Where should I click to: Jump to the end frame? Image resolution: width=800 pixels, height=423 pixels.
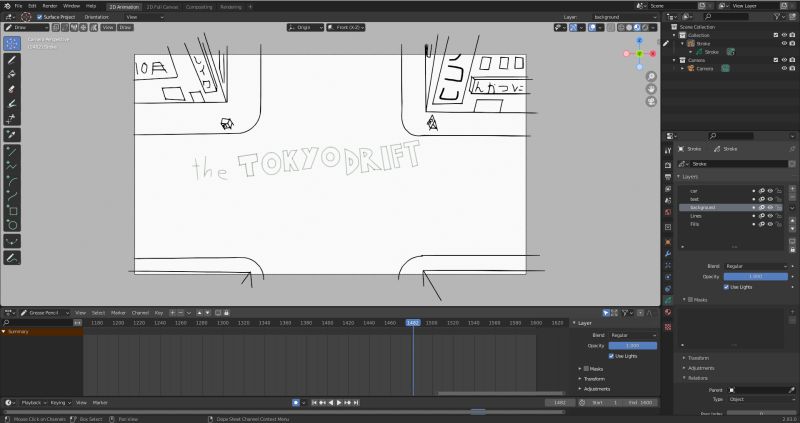(x=356, y=403)
